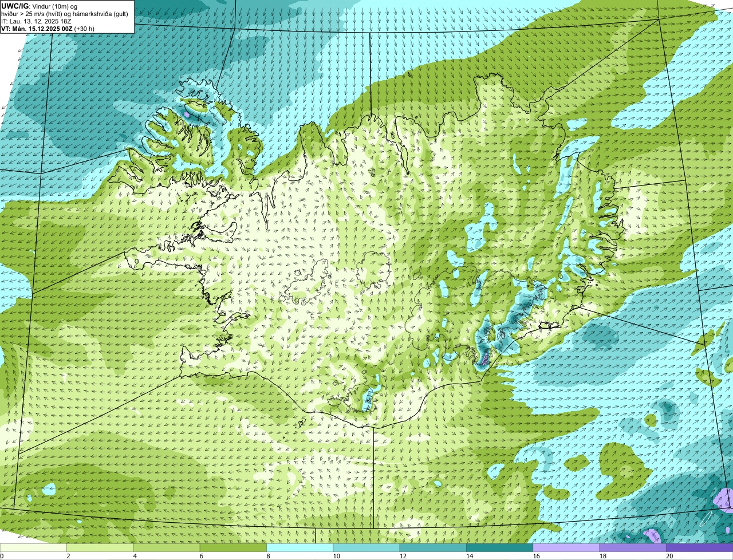Click the legend scale number '20'

click(669, 556)
